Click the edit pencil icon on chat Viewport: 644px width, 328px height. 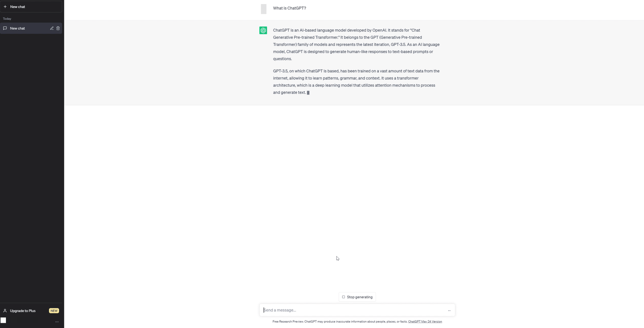click(x=51, y=28)
